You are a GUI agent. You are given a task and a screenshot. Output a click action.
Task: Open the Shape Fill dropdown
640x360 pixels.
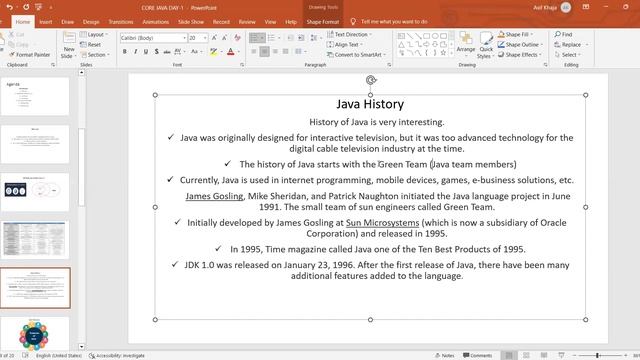tap(516, 34)
